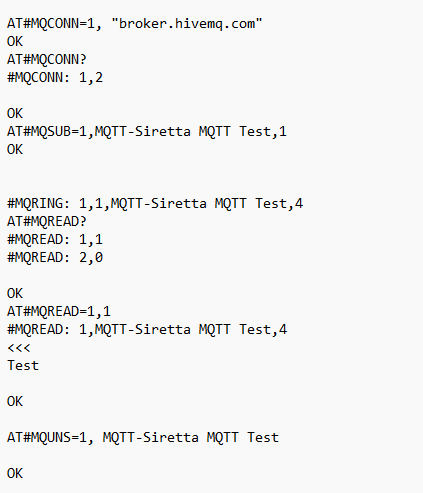
Task: Click the AT#MQREAD=1,1 command line
Action: 59,312
